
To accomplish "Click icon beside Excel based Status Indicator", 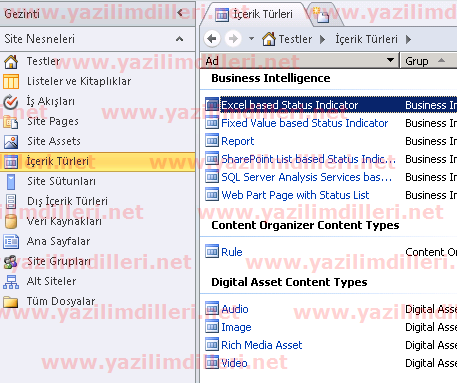I will pos(212,105).
